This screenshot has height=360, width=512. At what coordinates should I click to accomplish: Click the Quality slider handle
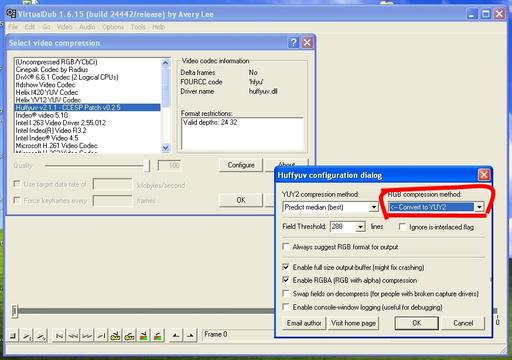click(147, 166)
